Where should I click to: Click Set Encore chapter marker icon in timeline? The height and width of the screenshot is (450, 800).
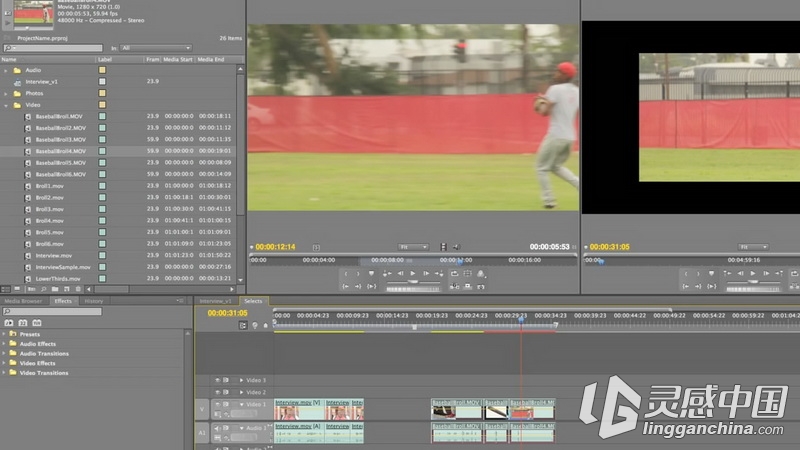(255, 326)
